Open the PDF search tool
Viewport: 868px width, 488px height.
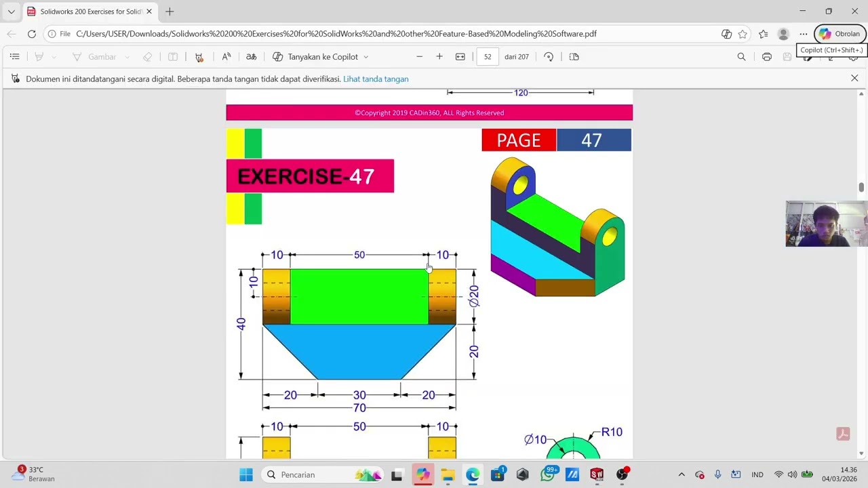[x=741, y=57]
